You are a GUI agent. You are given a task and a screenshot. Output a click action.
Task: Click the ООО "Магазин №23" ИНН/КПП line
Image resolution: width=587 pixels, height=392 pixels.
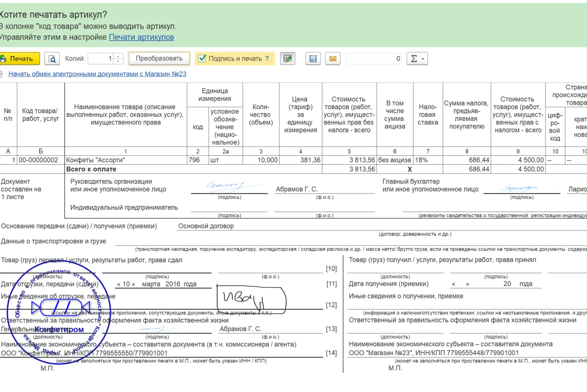(x=433, y=353)
